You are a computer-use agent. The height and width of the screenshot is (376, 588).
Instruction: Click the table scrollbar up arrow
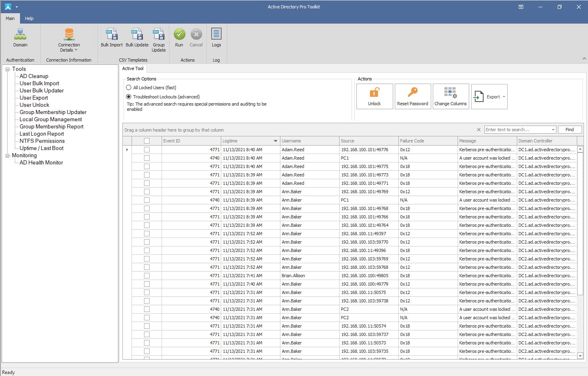coord(580,149)
